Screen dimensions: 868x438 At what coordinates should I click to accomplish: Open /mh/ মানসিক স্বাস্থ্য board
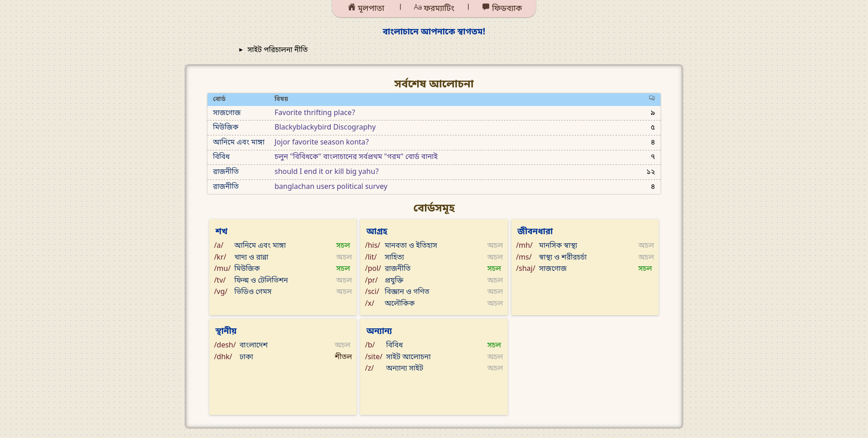558,245
